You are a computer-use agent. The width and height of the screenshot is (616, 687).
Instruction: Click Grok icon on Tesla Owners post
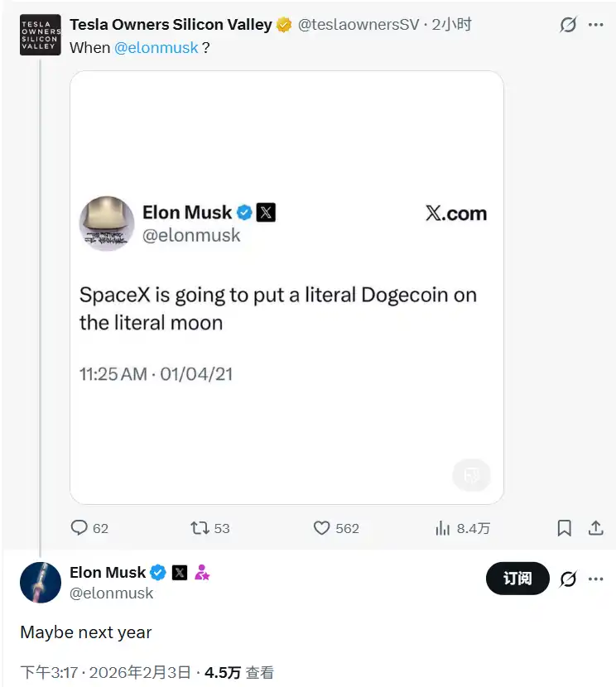pos(568,25)
